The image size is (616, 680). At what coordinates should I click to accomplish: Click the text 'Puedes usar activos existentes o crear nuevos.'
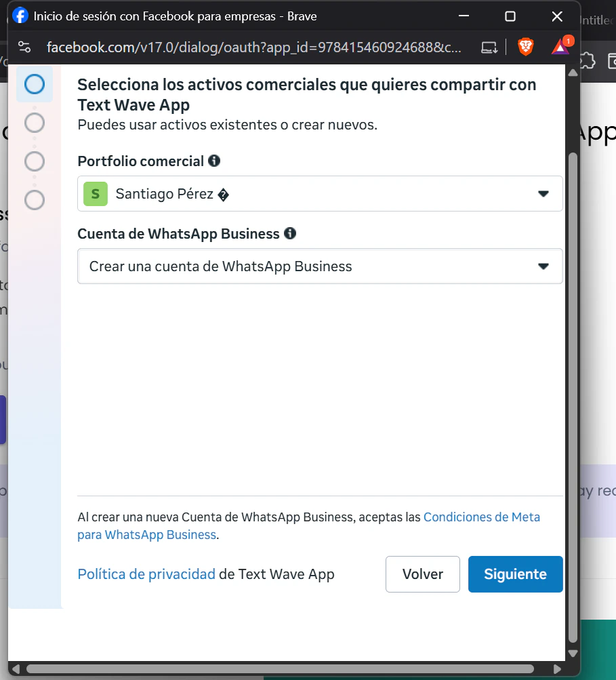(227, 125)
